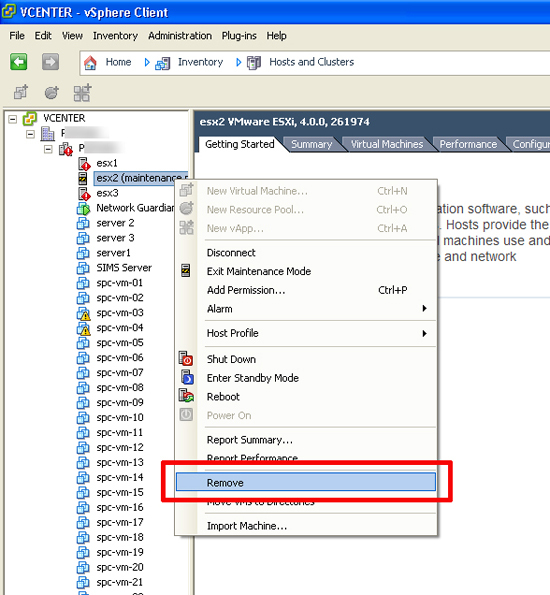
Task: Click the New Virtual Machine toolbar icon
Action: coord(21,92)
